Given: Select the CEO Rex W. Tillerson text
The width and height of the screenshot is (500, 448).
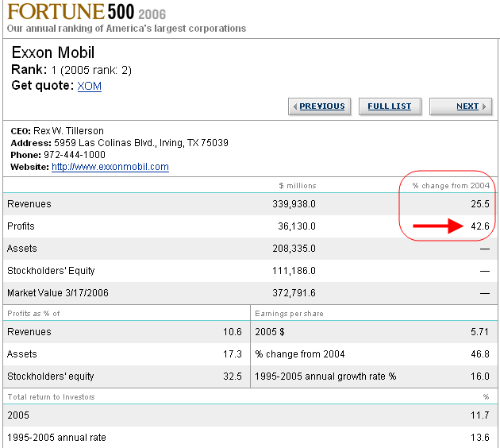Looking at the screenshot, I should tap(57, 130).
